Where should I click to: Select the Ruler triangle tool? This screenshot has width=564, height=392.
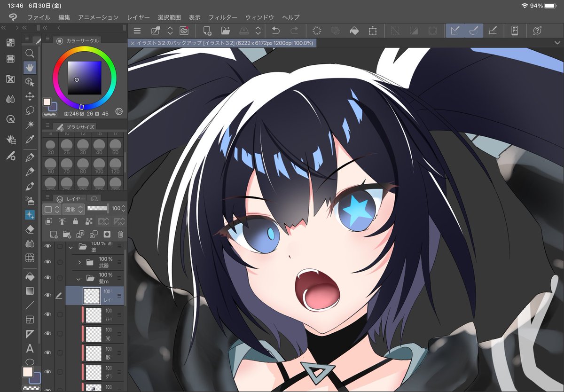[x=30, y=334]
